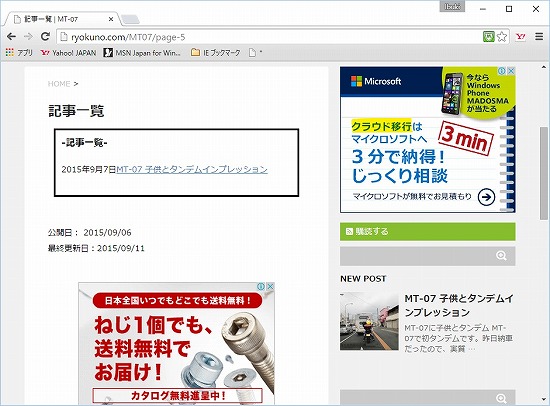550x406 pixels.
Task: Open the IE bookmarks folder
Action: pos(216,53)
